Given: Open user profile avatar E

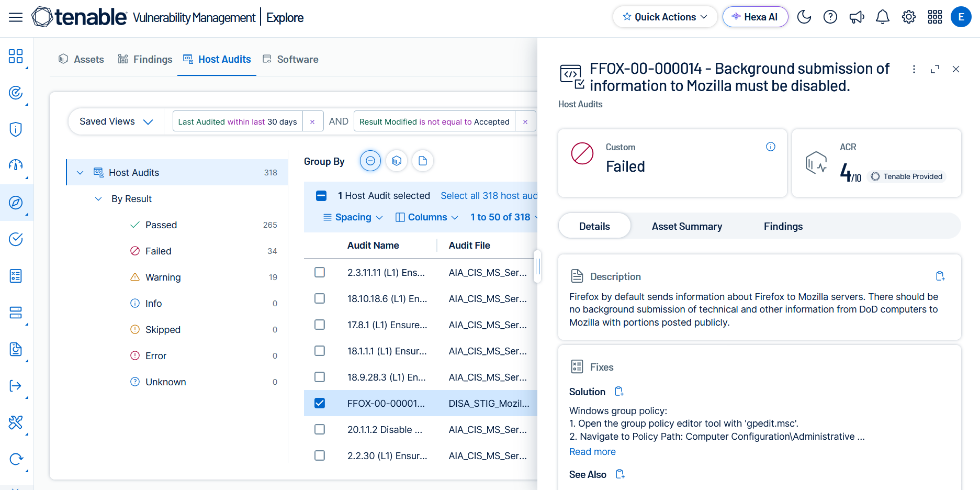Looking at the screenshot, I should point(961,17).
